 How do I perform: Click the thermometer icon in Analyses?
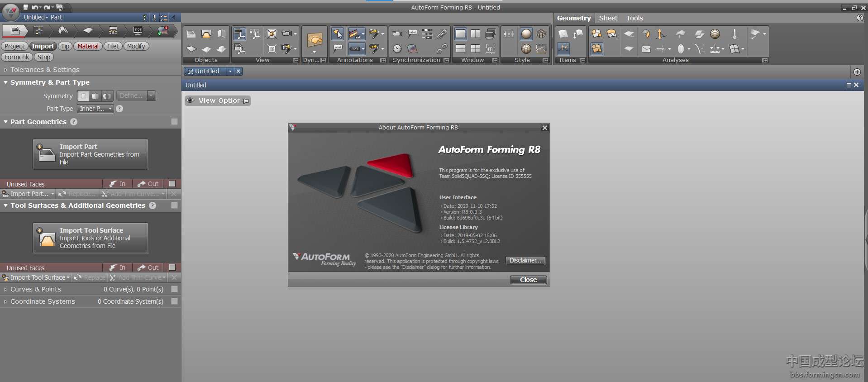(734, 34)
